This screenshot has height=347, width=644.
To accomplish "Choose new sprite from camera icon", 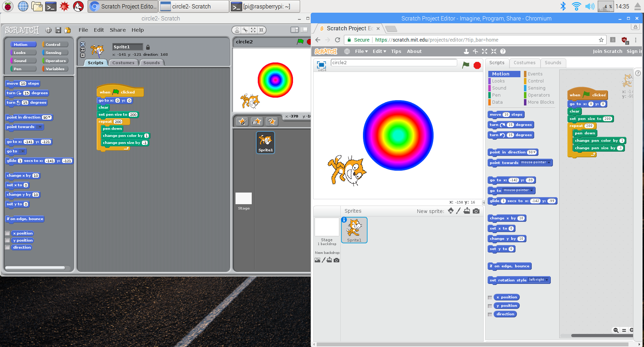I will click(x=476, y=211).
